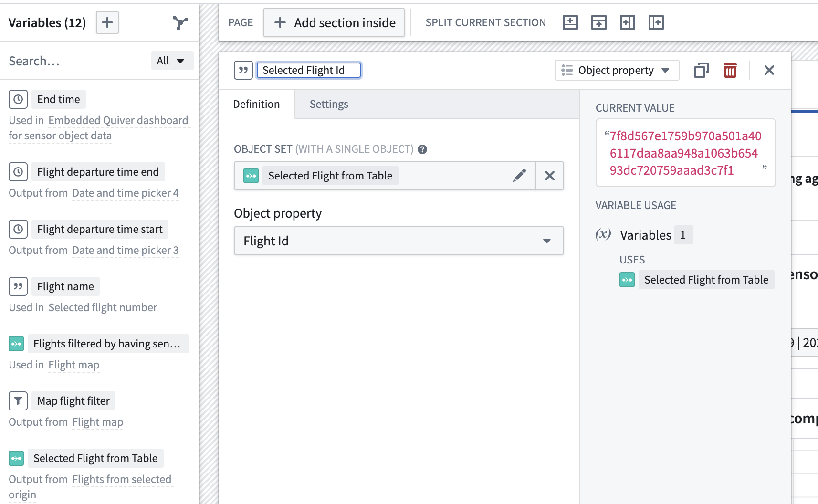Select the Flight name variable
Screen dimensions: 818x504
tap(65, 286)
